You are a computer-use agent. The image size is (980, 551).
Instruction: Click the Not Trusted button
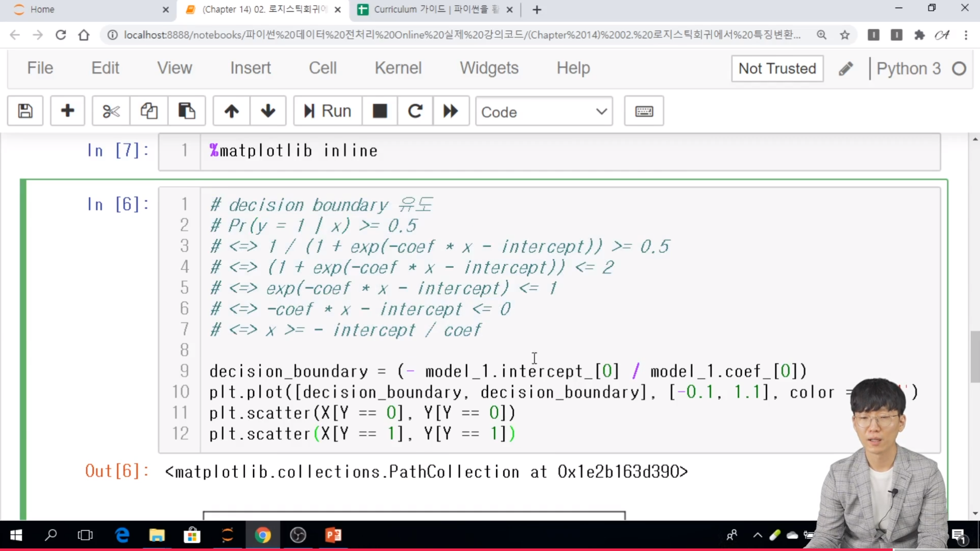tap(777, 68)
